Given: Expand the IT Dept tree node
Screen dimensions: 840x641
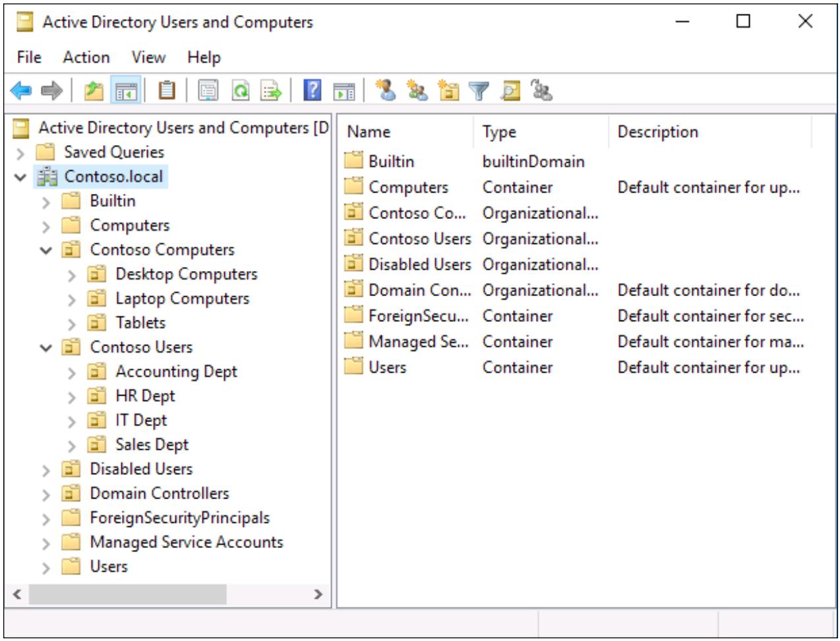Looking at the screenshot, I should coord(72,422).
